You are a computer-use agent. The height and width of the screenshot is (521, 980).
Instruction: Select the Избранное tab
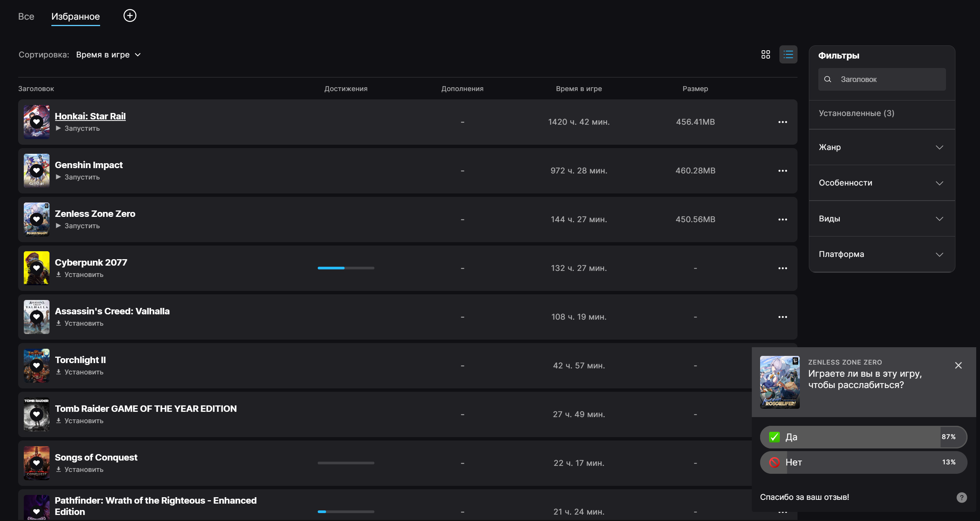[75, 16]
